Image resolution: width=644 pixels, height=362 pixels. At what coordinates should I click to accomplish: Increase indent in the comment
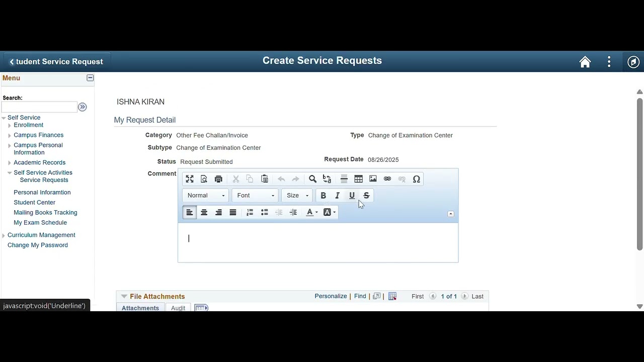pyautogui.click(x=293, y=212)
